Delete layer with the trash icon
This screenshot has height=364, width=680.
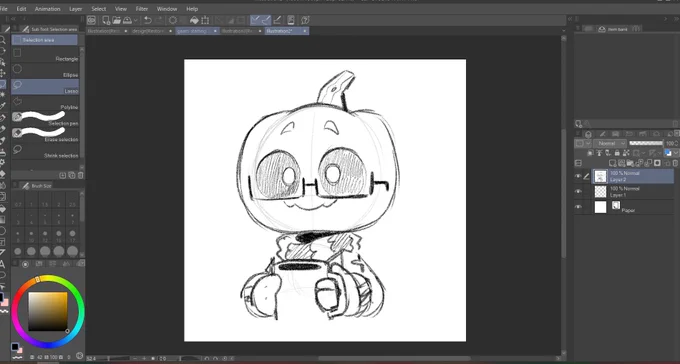tap(675, 163)
